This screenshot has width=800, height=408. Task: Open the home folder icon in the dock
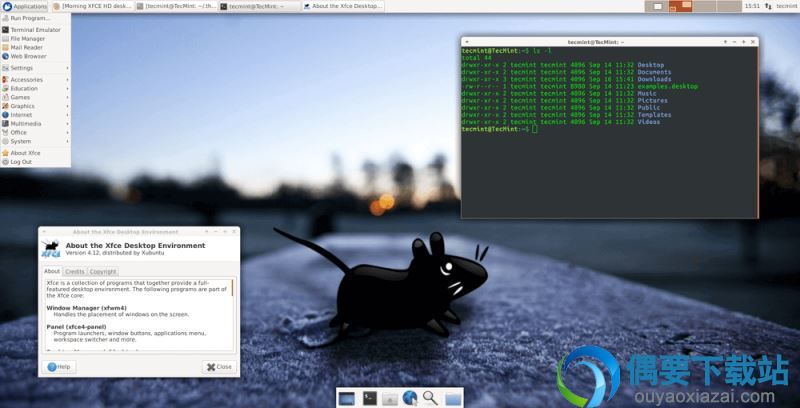tap(453, 398)
